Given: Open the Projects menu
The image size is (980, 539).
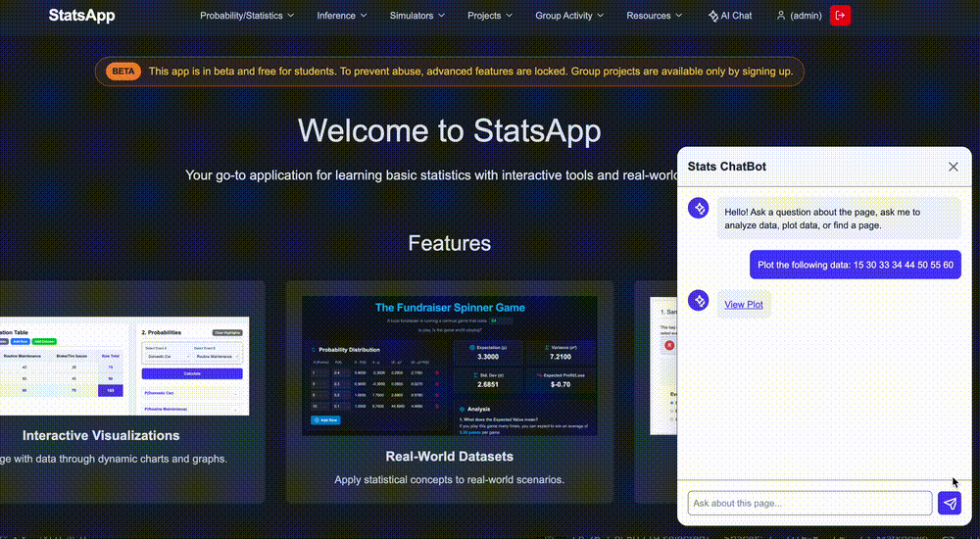Looking at the screenshot, I should click(x=490, y=16).
